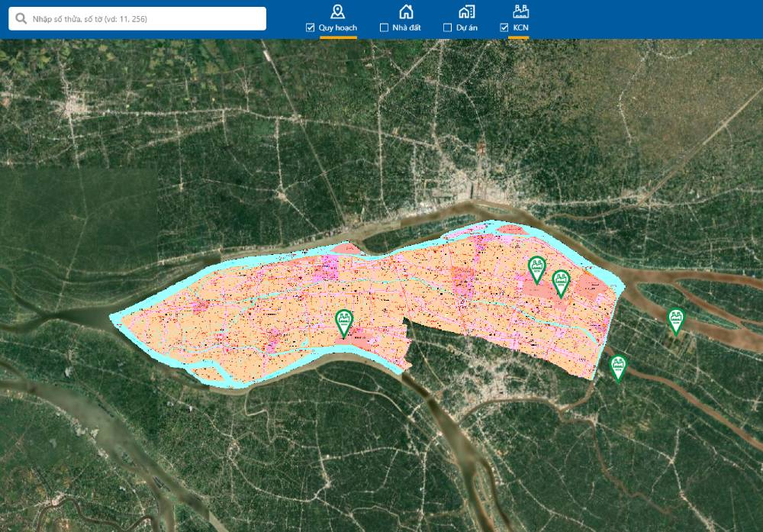763x532 pixels.
Task: Click the KCN factory icon
Action: (x=521, y=11)
